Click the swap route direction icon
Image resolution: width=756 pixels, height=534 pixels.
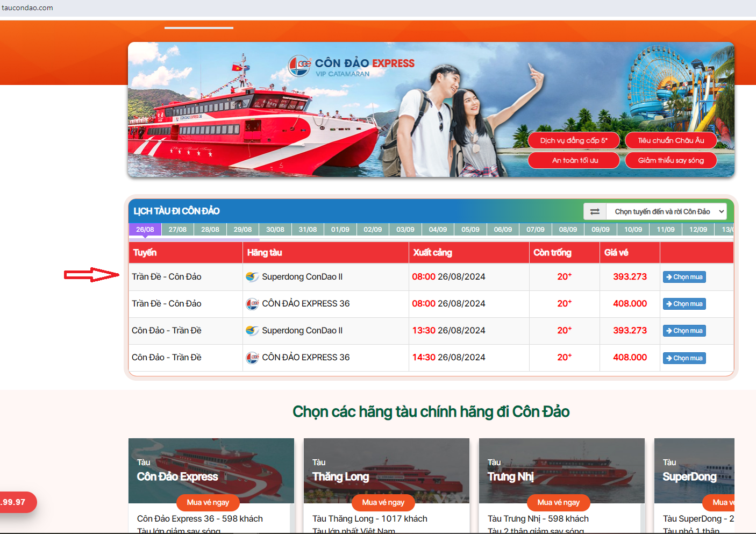(x=595, y=211)
